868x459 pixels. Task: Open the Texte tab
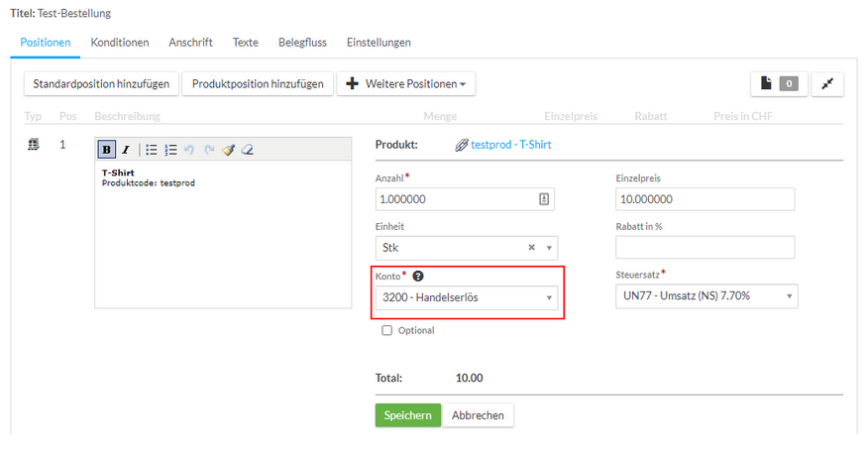pos(245,42)
